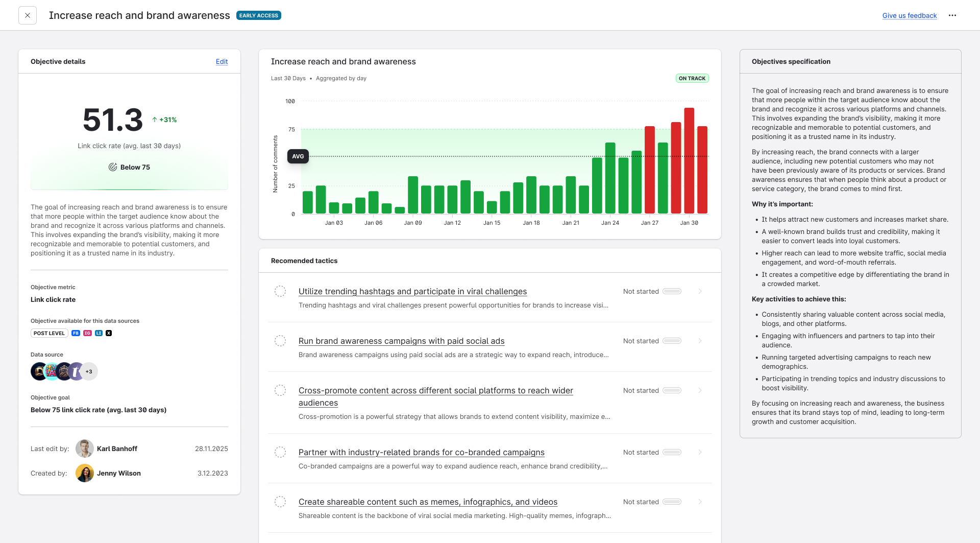Click the Edit link in Objective details
The width and height of the screenshot is (980, 543).
pyautogui.click(x=222, y=61)
